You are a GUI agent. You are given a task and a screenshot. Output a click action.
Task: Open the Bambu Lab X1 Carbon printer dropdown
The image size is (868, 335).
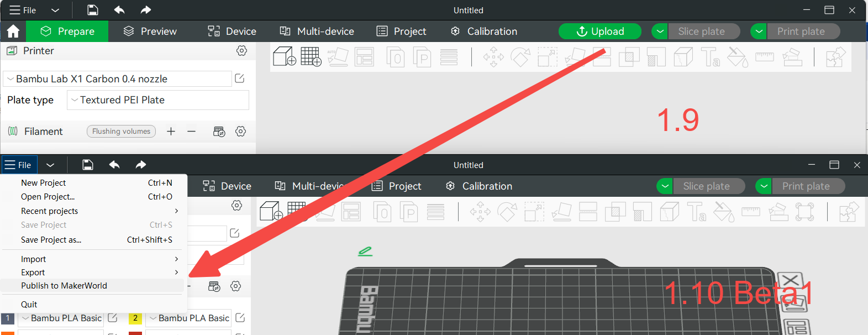tap(117, 79)
